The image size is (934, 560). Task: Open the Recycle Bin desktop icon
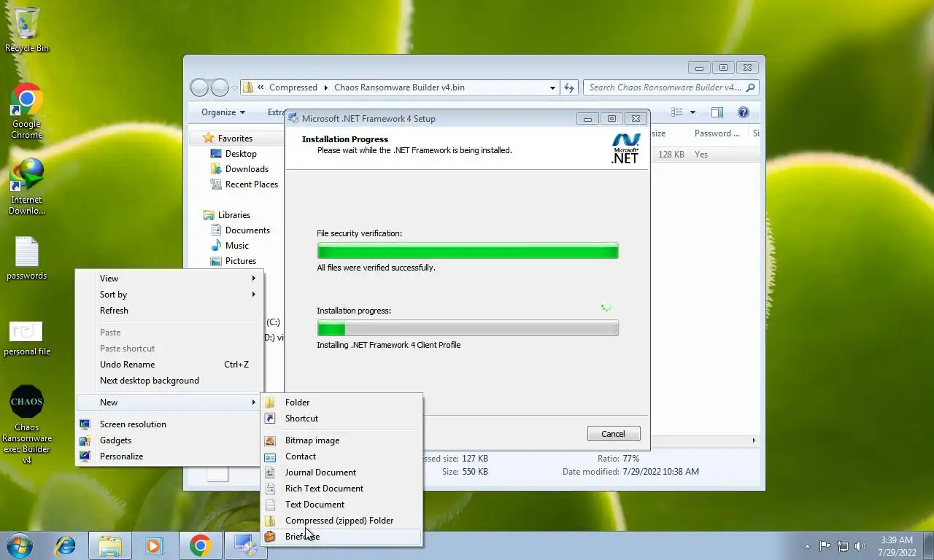point(27,29)
